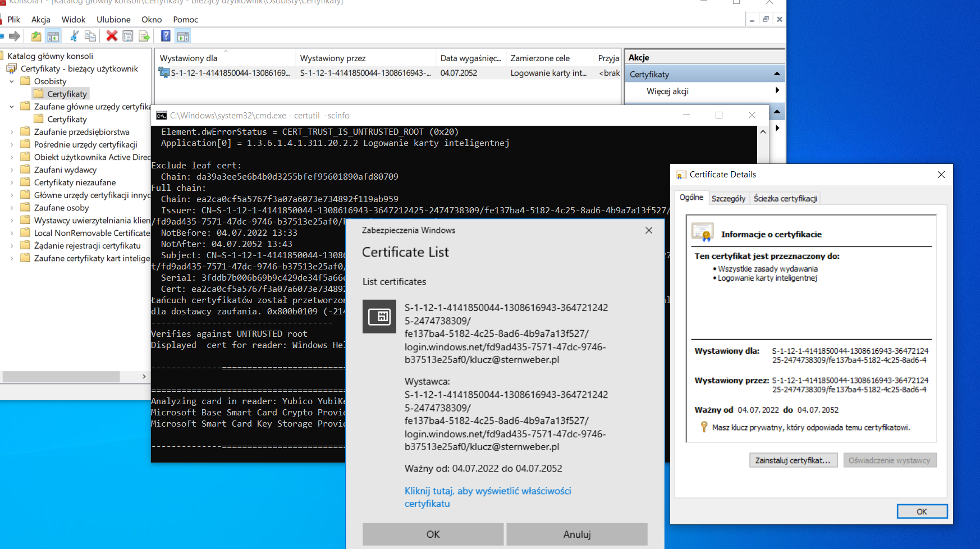This screenshot has width=980, height=549.
Task: Click the blue Help question mark icon
Action: coord(166,36)
